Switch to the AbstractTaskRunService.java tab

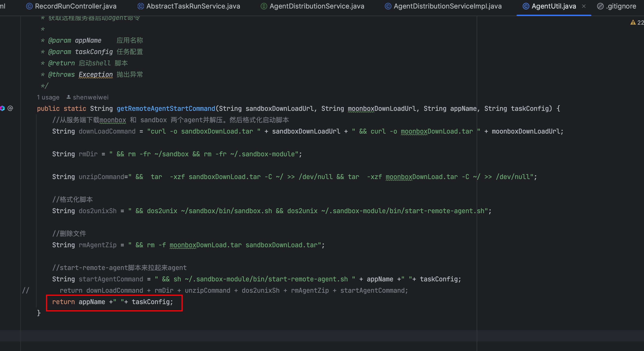193,6
